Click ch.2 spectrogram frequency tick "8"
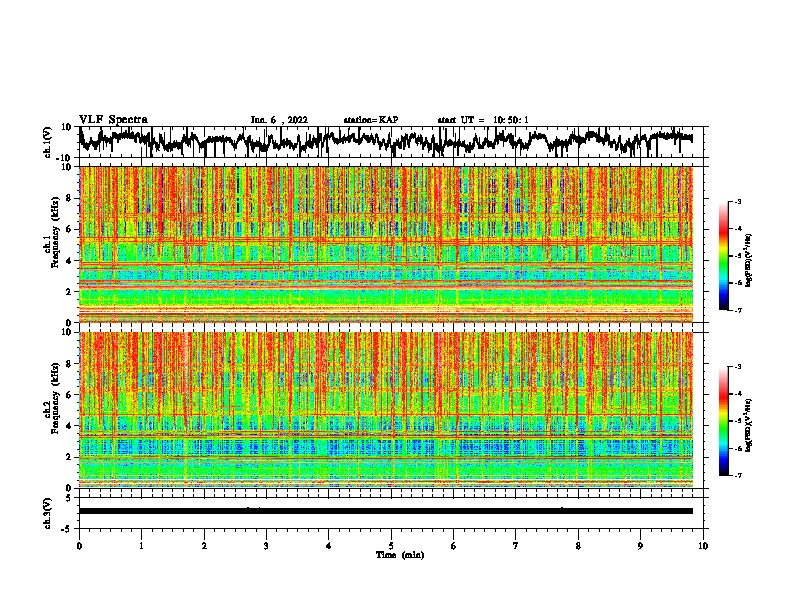The height and width of the screenshot is (612, 792). pos(69,364)
